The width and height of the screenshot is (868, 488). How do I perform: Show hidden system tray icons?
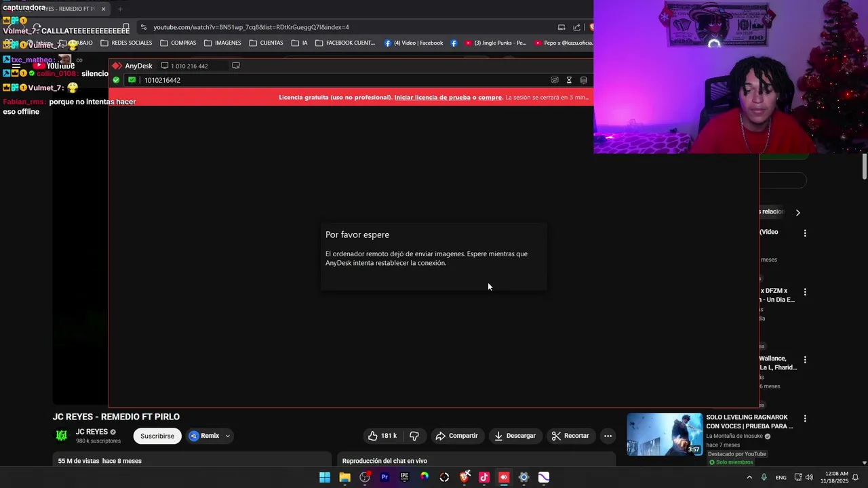(749, 477)
